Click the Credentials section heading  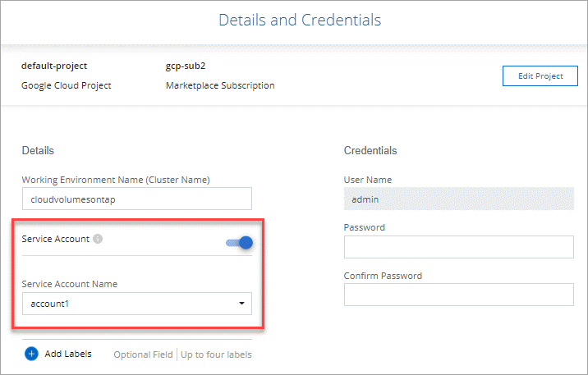tap(370, 151)
